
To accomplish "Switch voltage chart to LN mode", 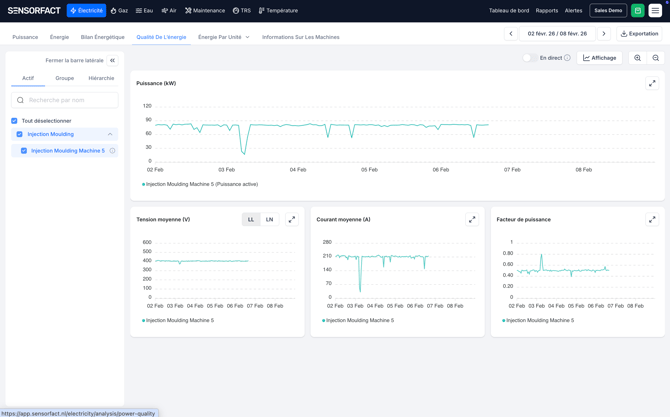I will (x=269, y=220).
